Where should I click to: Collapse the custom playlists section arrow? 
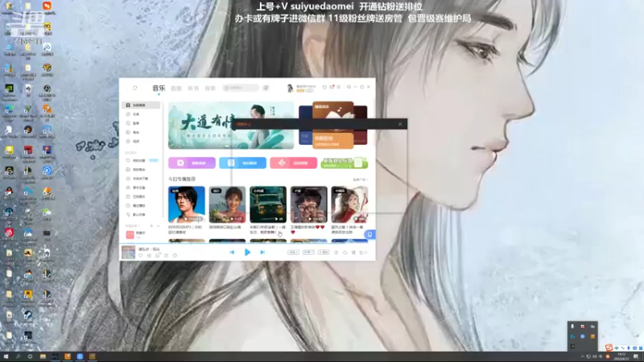[158, 226]
